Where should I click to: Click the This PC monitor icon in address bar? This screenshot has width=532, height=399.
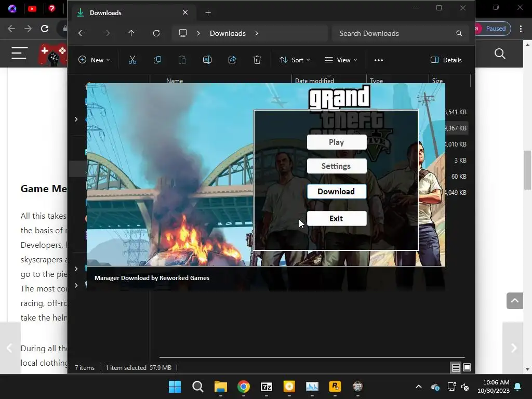(x=183, y=33)
